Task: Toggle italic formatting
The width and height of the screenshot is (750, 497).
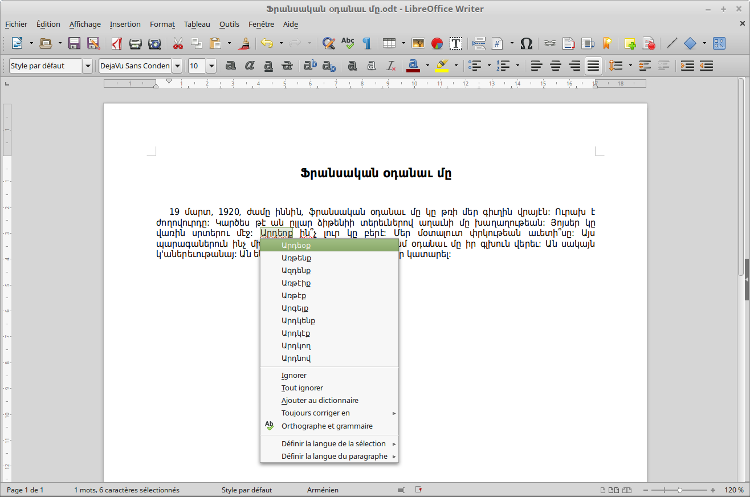Action: [x=249, y=66]
